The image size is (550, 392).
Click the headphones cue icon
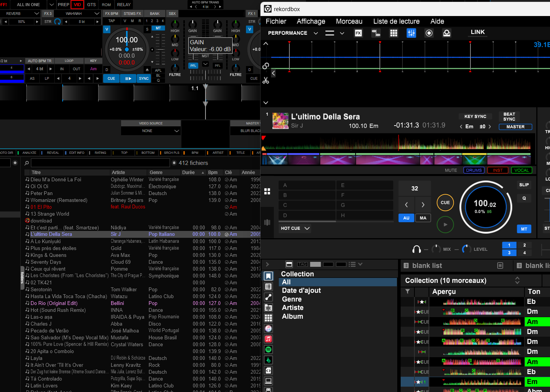[417, 249]
